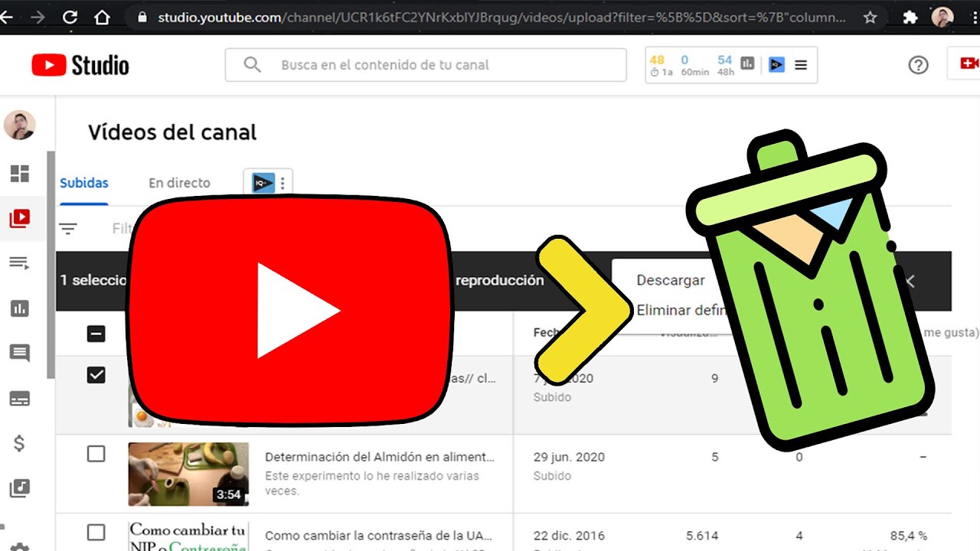Screen dimensions: 980x551
Task: Open the hamburger menu in stats widget
Action: click(801, 65)
